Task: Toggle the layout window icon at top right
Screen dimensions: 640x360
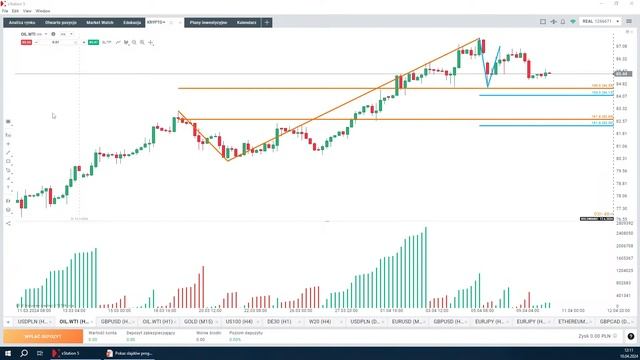Action: [543, 22]
